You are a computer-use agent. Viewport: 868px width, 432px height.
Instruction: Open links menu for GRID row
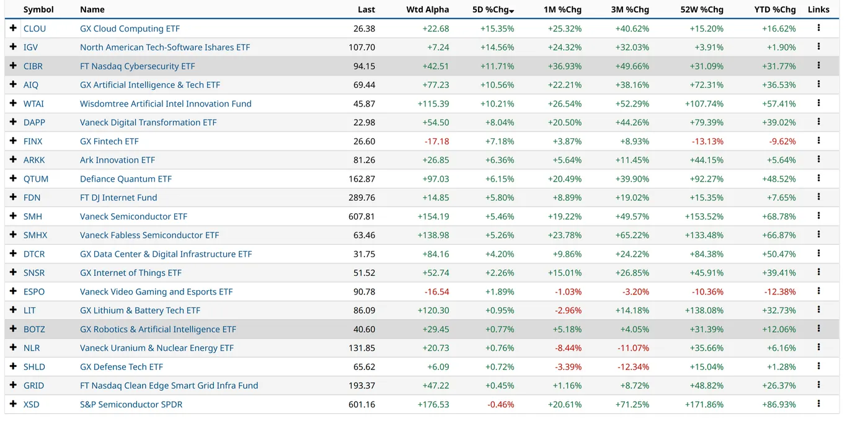pos(818,385)
